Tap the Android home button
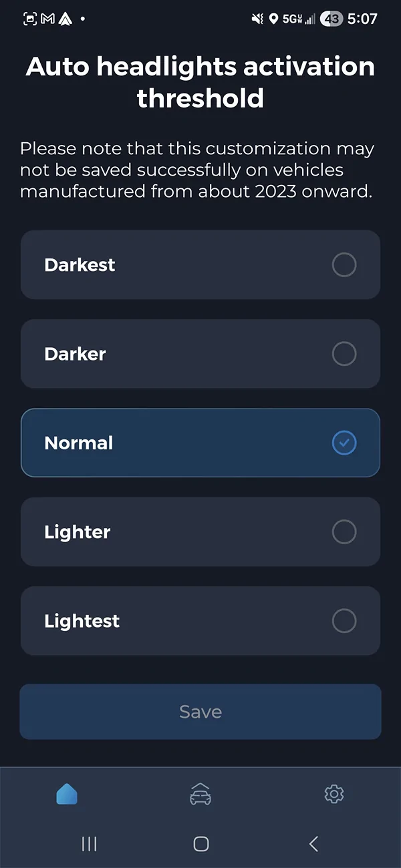This screenshot has width=401, height=868. [x=200, y=844]
